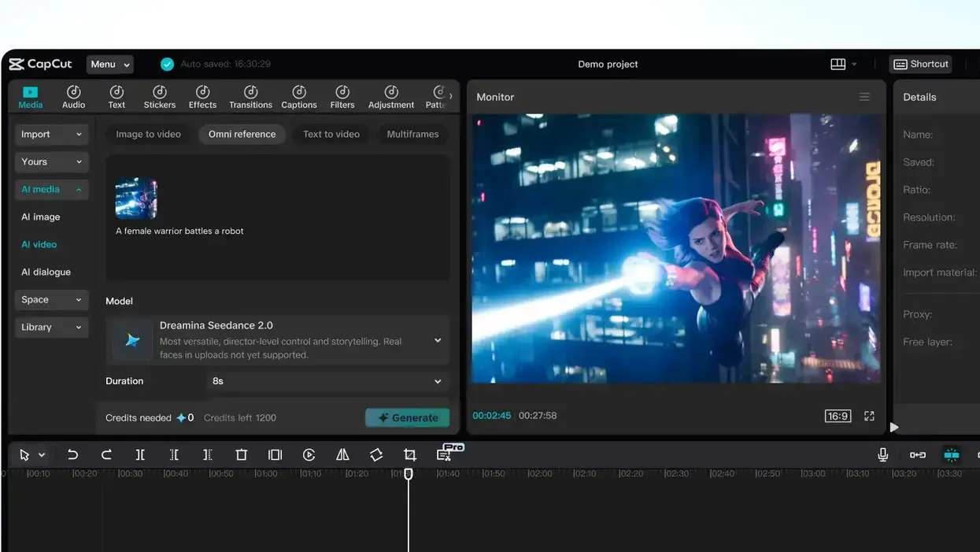This screenshot has width=980, height=552.
Task: Open the Menu in the title bar
Action: [109, 65]
